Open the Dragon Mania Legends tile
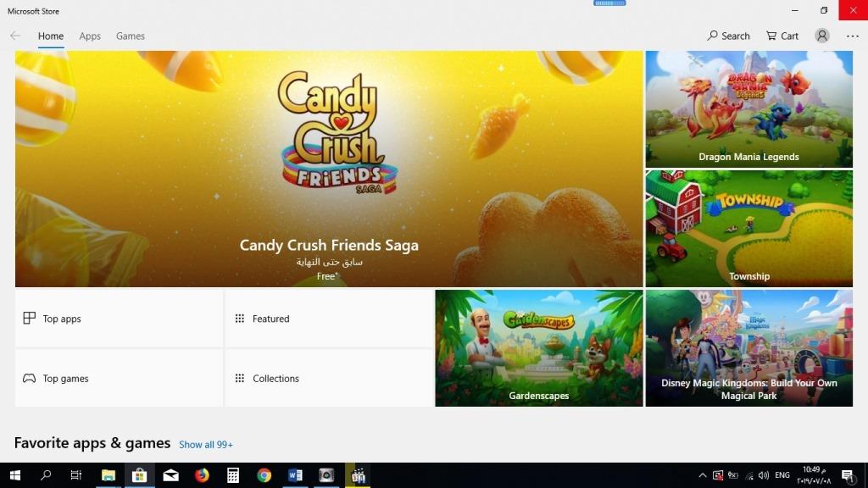Viewport: 868px width, 488px height. pyautogui.click(x=749, y=109)
